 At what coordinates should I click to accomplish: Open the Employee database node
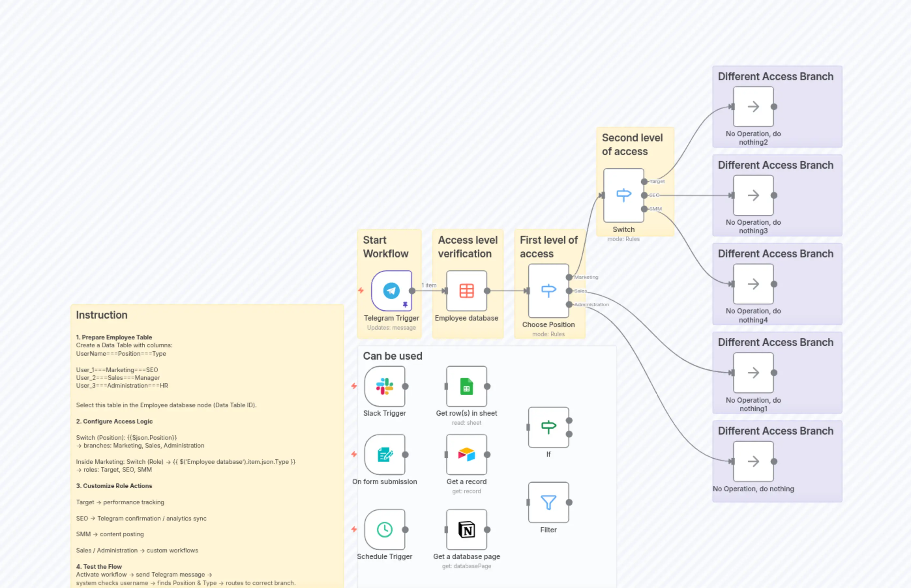pos(466,290)
